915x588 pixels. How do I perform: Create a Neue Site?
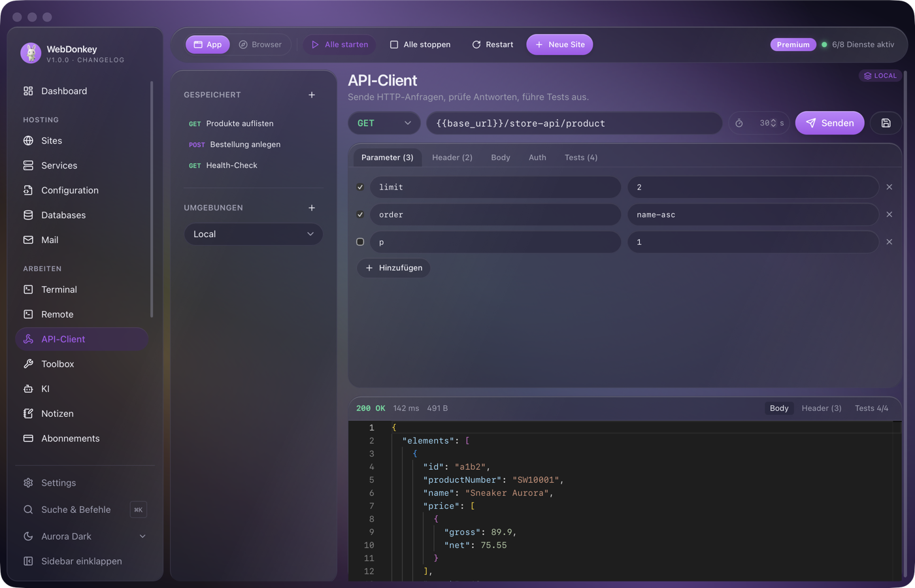[560, 44]
